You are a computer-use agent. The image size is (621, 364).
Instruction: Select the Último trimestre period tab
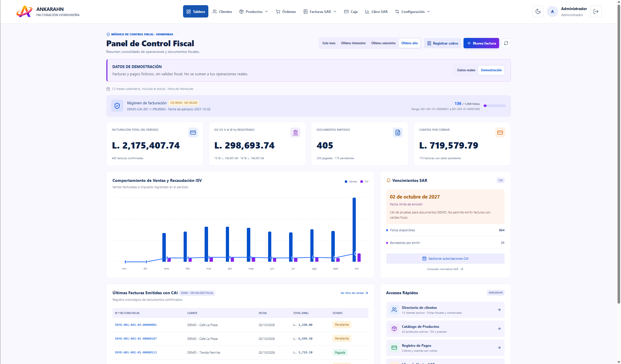coord(353,43)
